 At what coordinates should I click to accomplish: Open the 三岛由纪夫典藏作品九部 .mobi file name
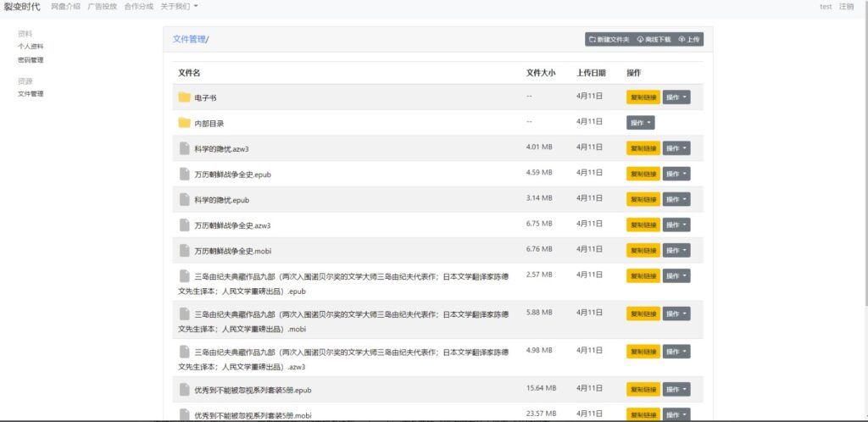tap(343, 321)
